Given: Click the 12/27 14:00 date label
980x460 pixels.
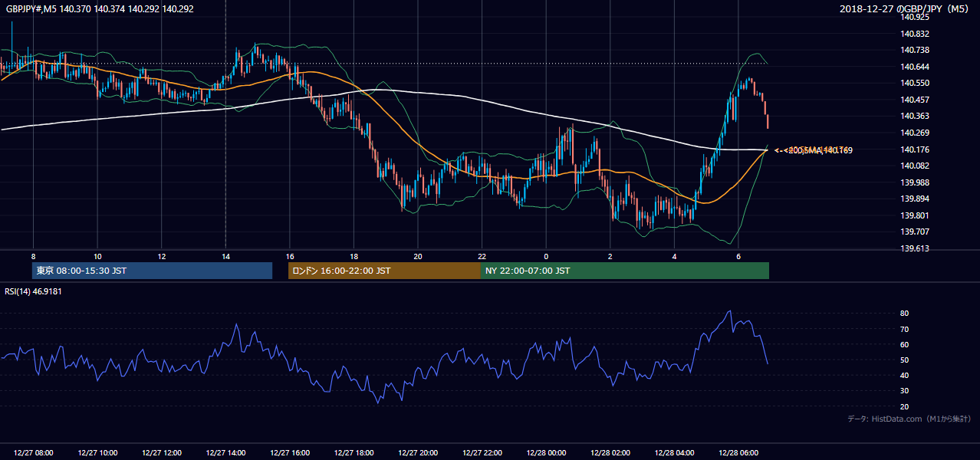Looking at the screenshot, I should 225,452.
